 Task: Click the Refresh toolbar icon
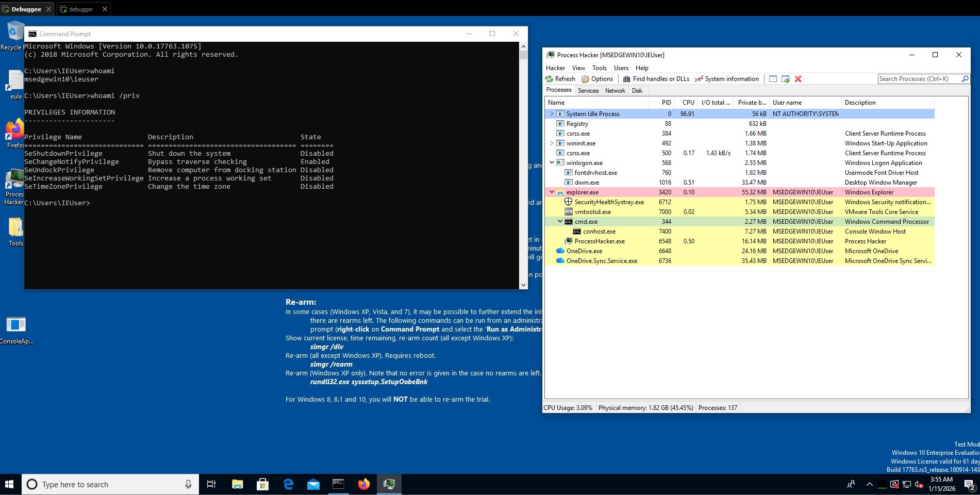[550, 79]
